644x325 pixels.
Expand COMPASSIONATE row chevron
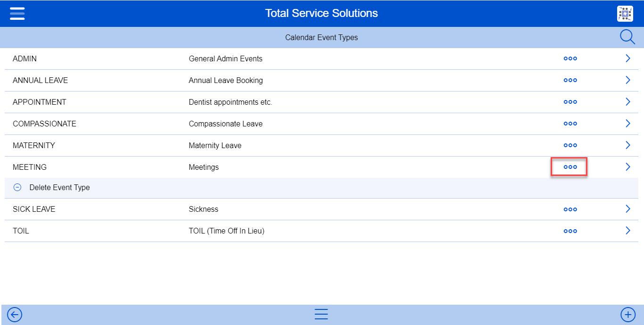[x=627, y=124]
